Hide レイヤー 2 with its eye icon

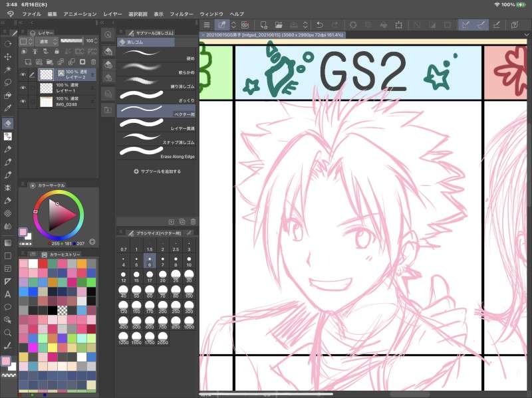23,74
